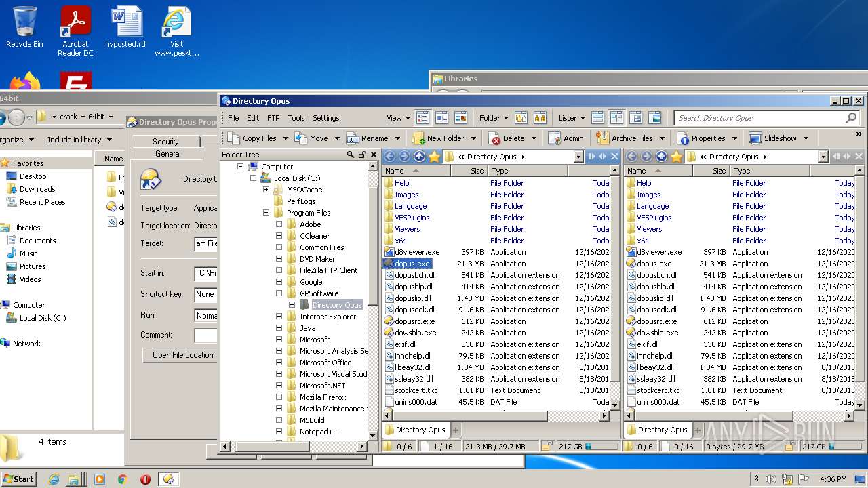Open favorites star in left file display
The height and width of the screenshot is (488, 868).
pos(435,157)
